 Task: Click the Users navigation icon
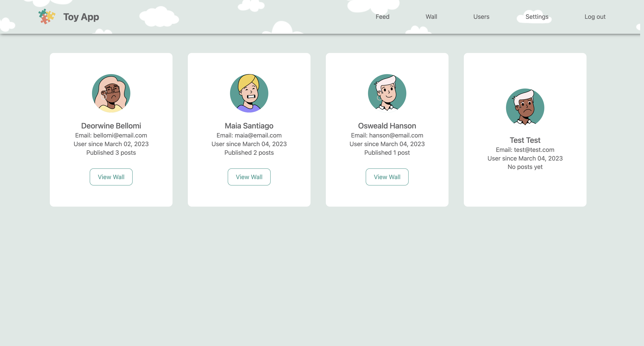(x=481, y=17)
